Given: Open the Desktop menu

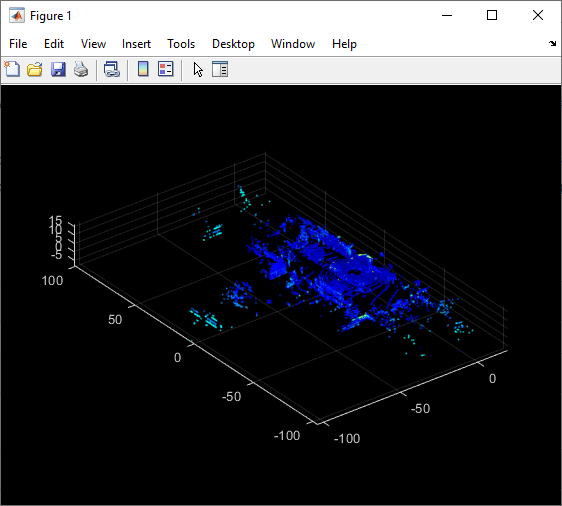Looking at the screenshot, I should tap(233, 44).
